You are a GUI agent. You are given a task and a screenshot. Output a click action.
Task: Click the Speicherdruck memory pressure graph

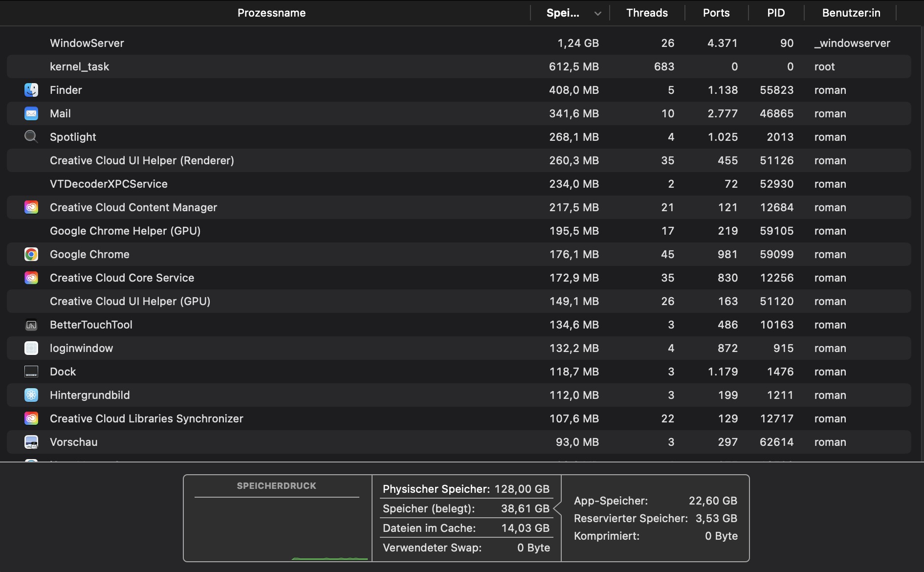click(x=277, y=529)
